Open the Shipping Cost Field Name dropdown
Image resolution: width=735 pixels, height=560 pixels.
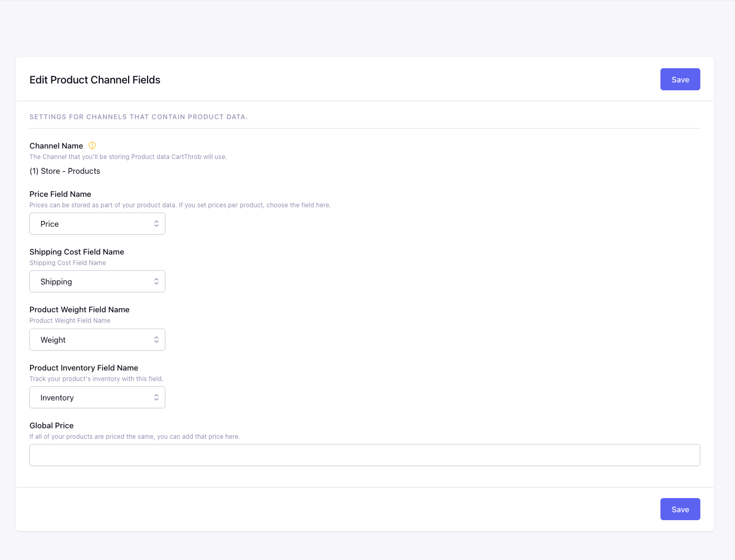coord(97,281)
